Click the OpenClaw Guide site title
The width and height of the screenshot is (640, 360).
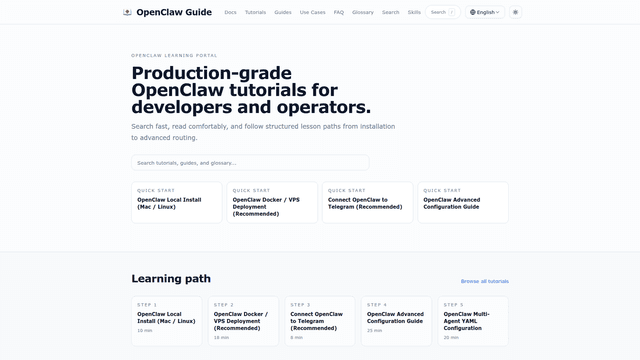(x=174, y=12)
